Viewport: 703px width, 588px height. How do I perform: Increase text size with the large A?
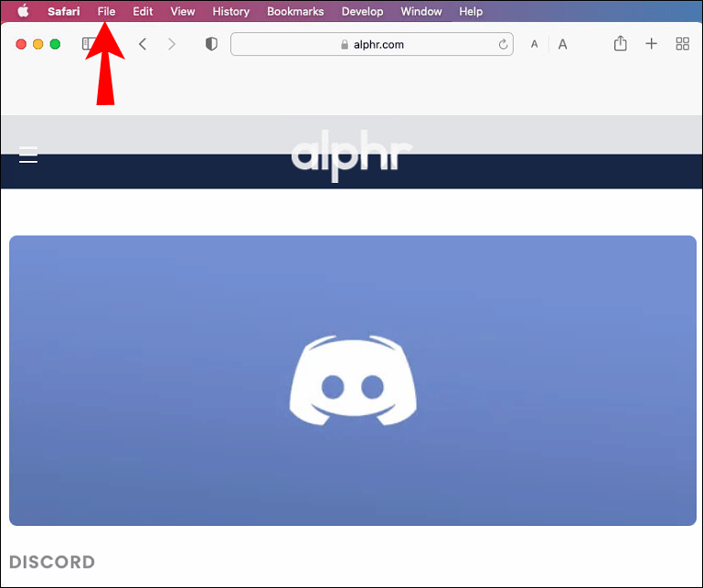tap(562, 45)
